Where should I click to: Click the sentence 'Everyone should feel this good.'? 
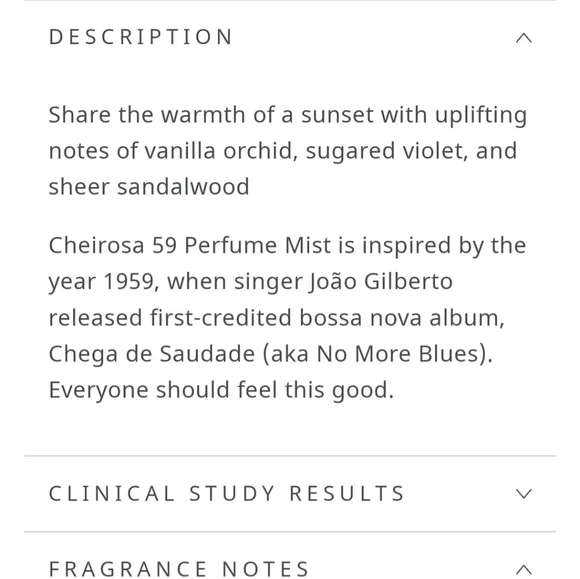(x=221, y=390)
